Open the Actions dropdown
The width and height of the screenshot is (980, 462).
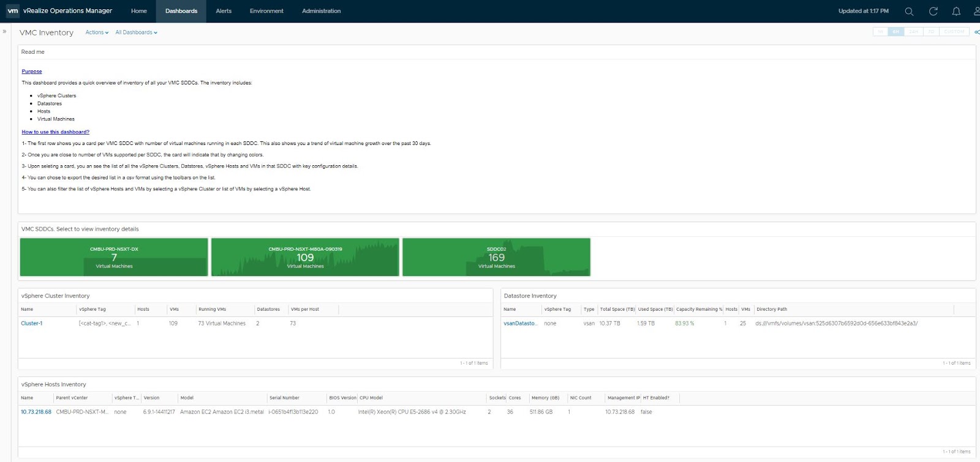(97, 32)
